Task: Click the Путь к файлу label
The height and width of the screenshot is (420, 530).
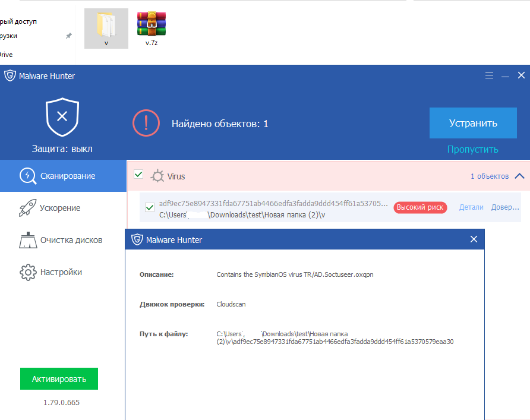Action: [163, 334]
